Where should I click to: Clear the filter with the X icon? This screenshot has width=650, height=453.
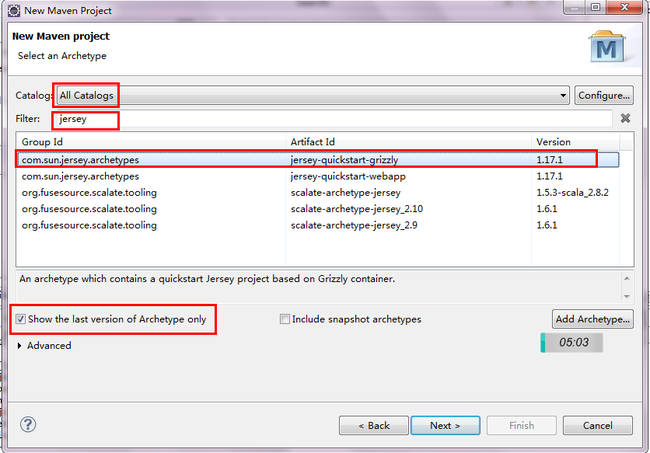coord(625,119)
